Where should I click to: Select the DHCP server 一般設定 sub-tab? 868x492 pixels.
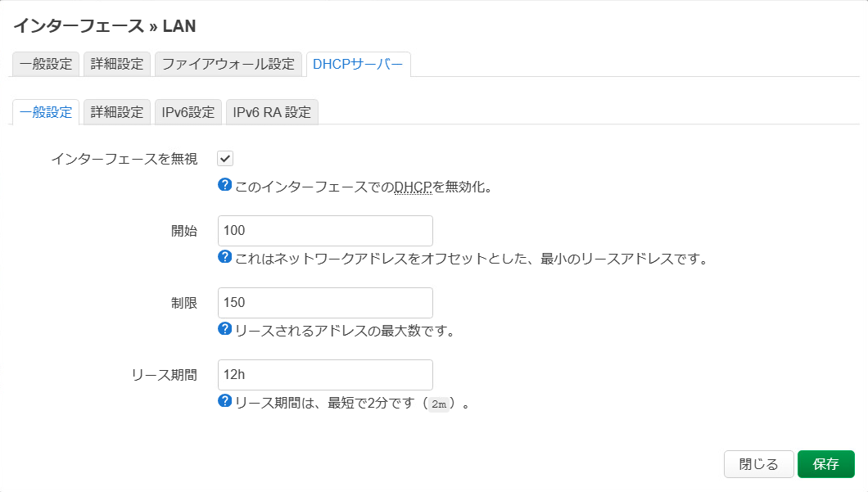[44, 111]
